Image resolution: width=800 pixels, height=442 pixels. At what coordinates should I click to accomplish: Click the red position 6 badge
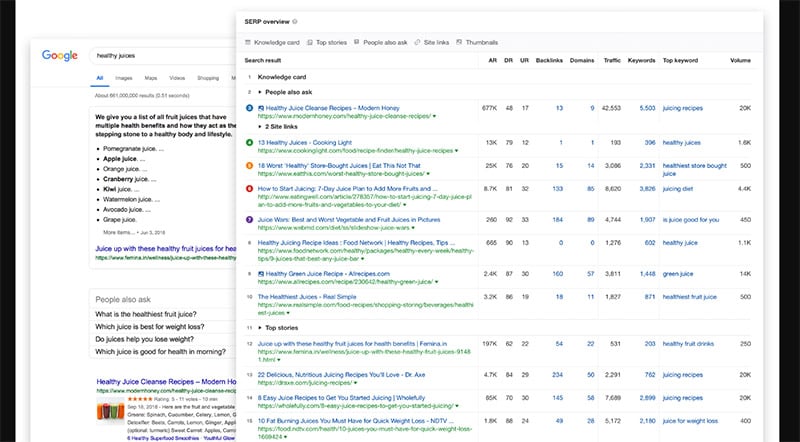pos(249,188)
